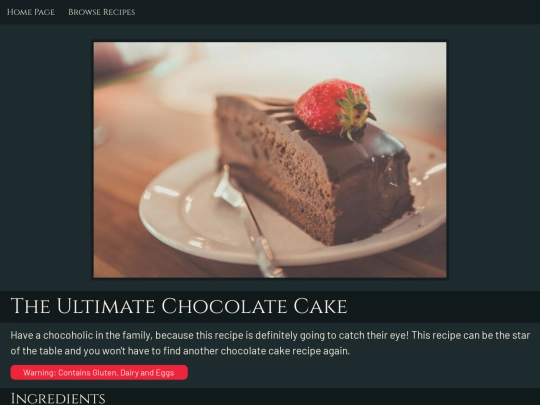The width and height of the screenshot is (540, 405).
Task: Click the word Eggs in the warning badge
Action: pos(165,373)
